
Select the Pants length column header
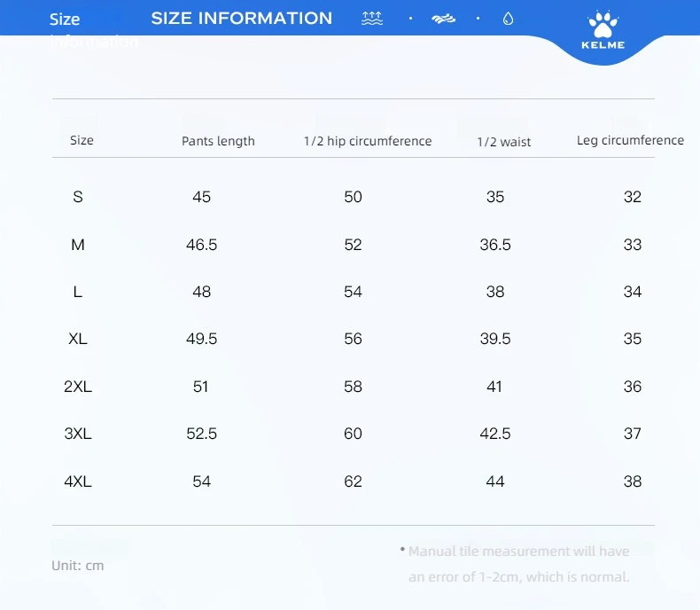click(x=218, y=141)
